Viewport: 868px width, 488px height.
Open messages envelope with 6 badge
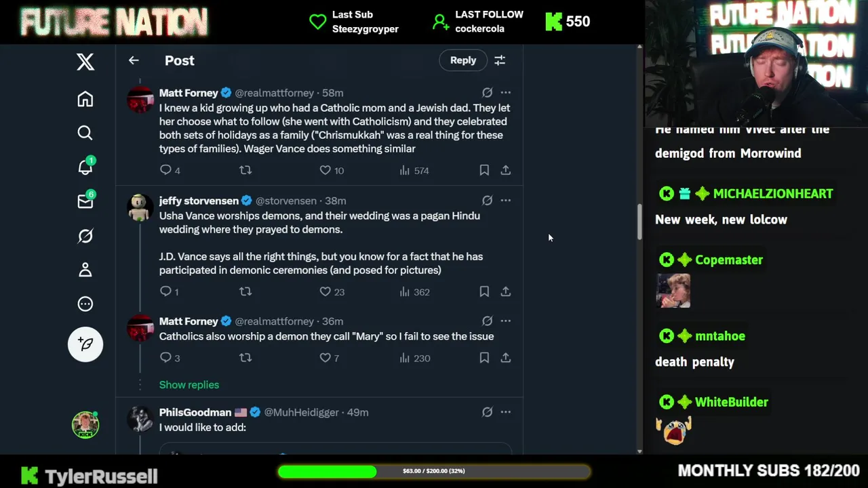pyautogui.click(x=85, y=201)
